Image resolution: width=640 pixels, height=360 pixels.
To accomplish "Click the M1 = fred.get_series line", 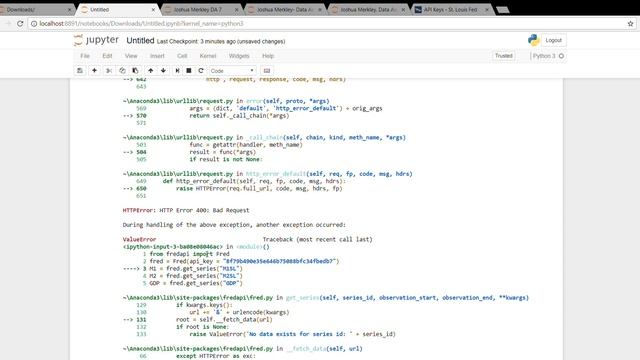I will click(x=196, y=269).
